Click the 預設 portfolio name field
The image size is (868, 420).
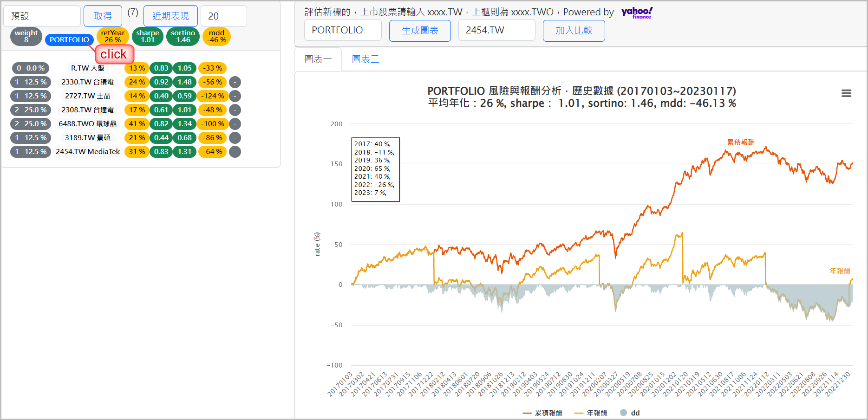click(42, 16)
